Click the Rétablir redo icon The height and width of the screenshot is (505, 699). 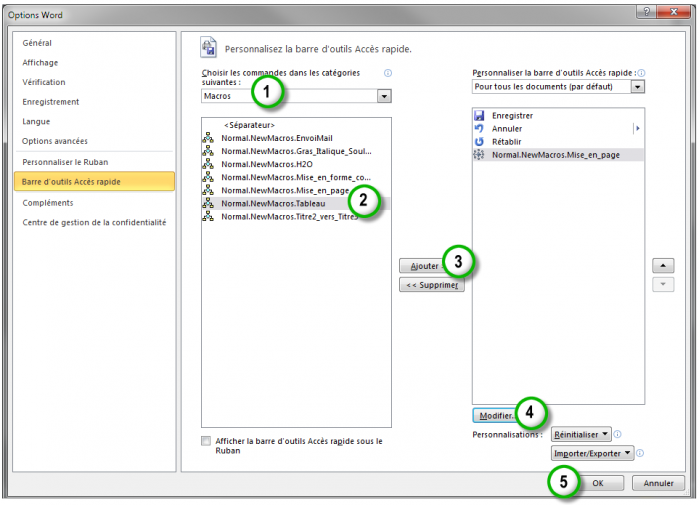point(479,142)
